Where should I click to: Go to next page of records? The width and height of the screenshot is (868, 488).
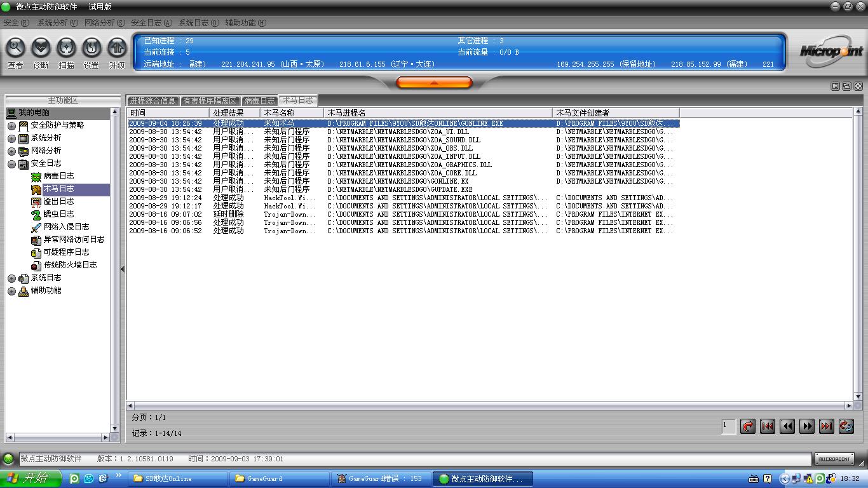pos(807,426)
